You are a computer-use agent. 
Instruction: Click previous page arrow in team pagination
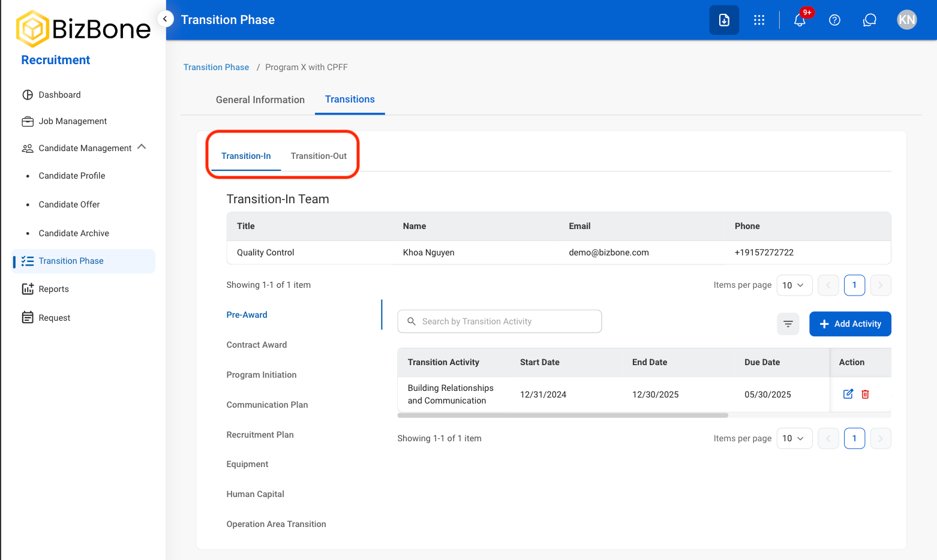tap(828, 285)
